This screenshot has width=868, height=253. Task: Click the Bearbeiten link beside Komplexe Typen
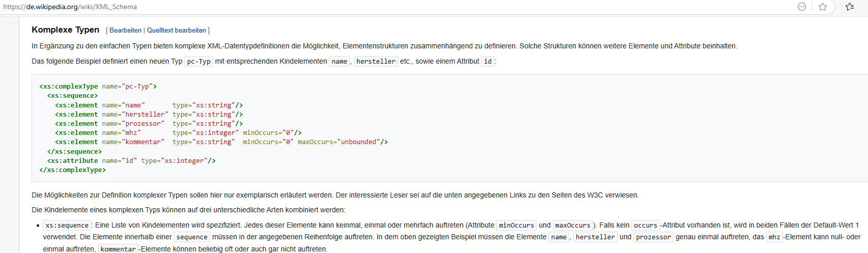125,31
